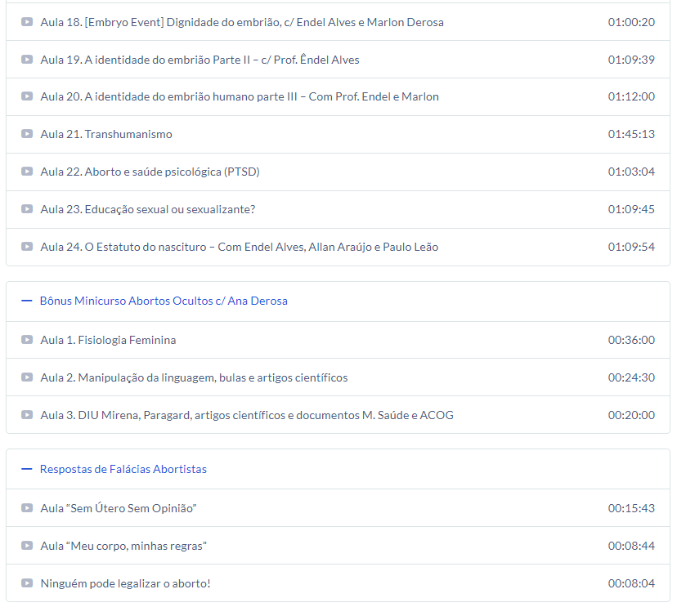Open Aula 24 O Estatuto do nascituro
The width and height of the screenshot is (677, 616).
(x=239, y=247)
